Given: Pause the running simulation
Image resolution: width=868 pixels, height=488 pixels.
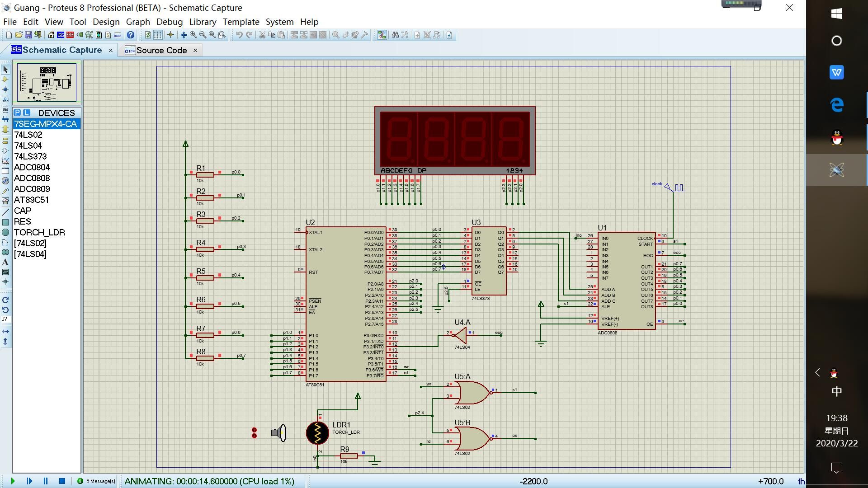Looking at the screenshot, I should click(x=46, y=481).
